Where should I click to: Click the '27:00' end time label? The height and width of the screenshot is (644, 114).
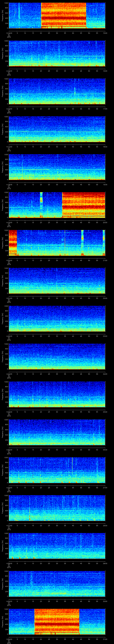[105, 488]
